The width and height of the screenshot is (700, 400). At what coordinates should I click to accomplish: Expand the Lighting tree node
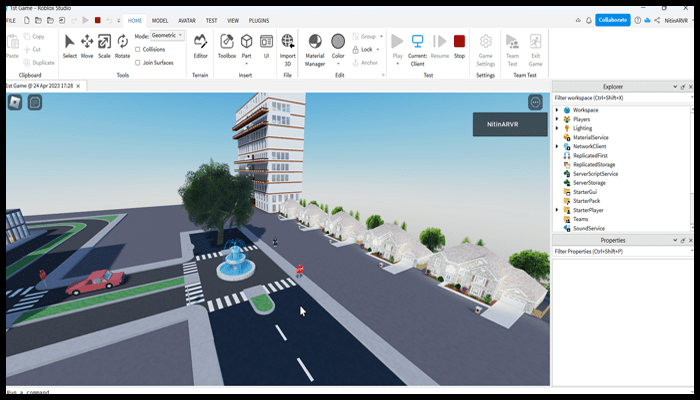557,128
